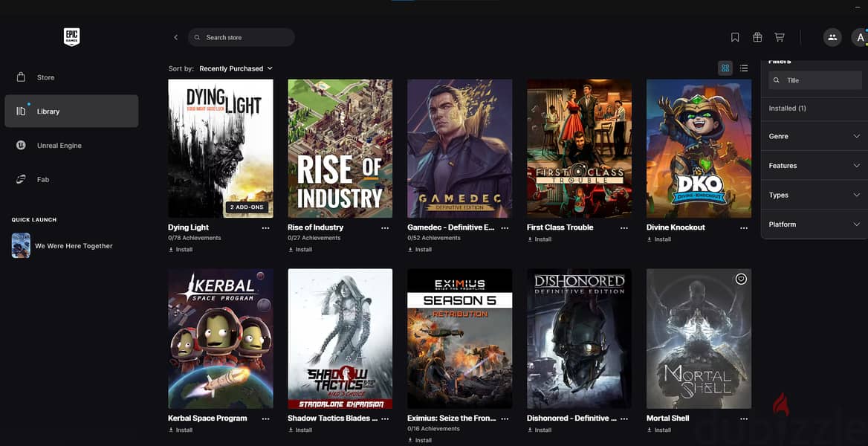Install Shadow Tactics Blades
868x446 pixels.
point(300,430)
